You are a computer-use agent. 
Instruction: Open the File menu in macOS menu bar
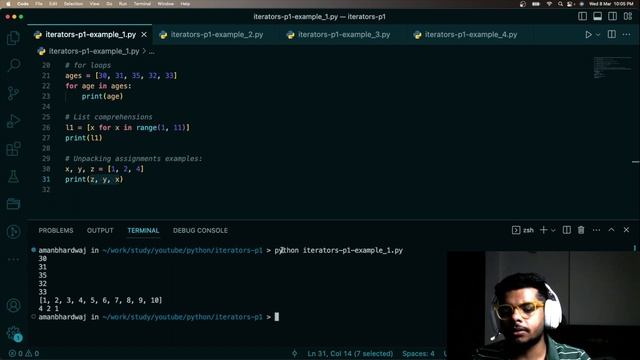click(39, 4)
